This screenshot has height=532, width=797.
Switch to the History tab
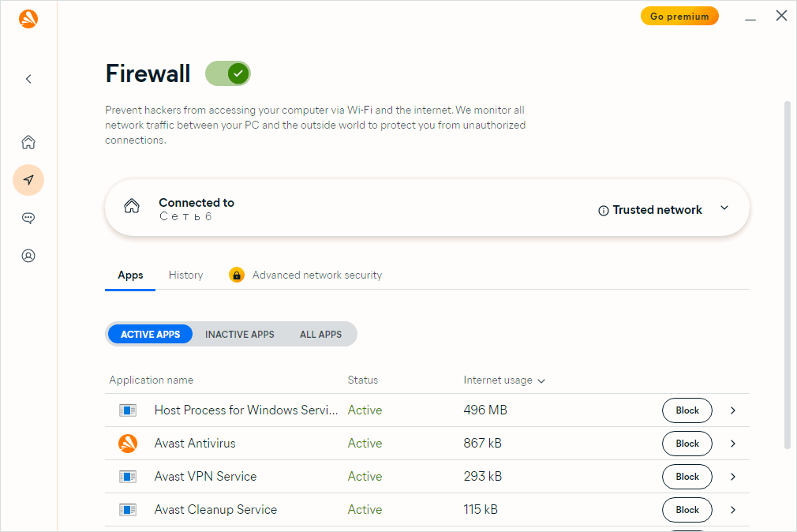pos(185,275)
